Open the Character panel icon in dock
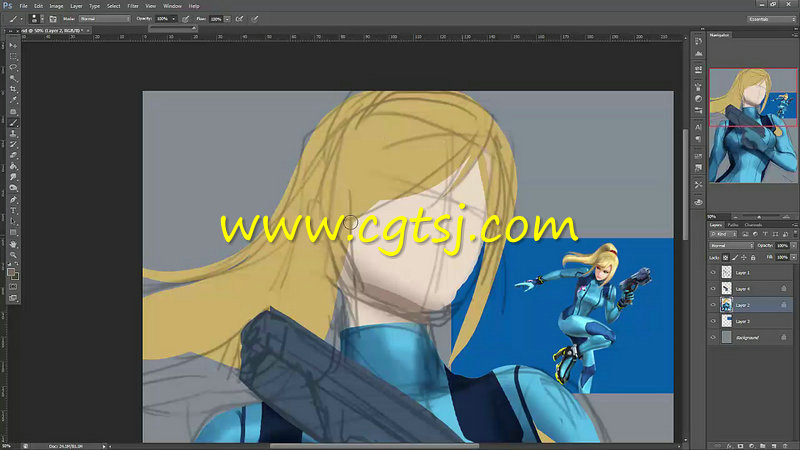The height and width of the screenshot is (450, 800). click(x=698, y=127)
